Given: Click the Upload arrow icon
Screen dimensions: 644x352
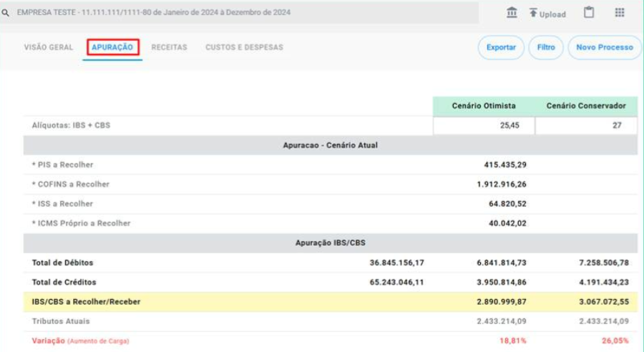Looking at the screenshot, I should coord(533,12).
